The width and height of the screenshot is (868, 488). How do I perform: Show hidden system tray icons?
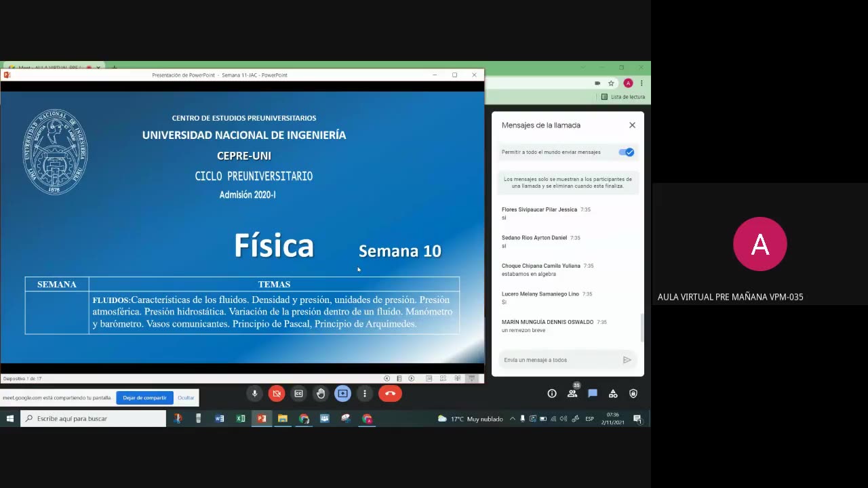[x=513, y=419]
